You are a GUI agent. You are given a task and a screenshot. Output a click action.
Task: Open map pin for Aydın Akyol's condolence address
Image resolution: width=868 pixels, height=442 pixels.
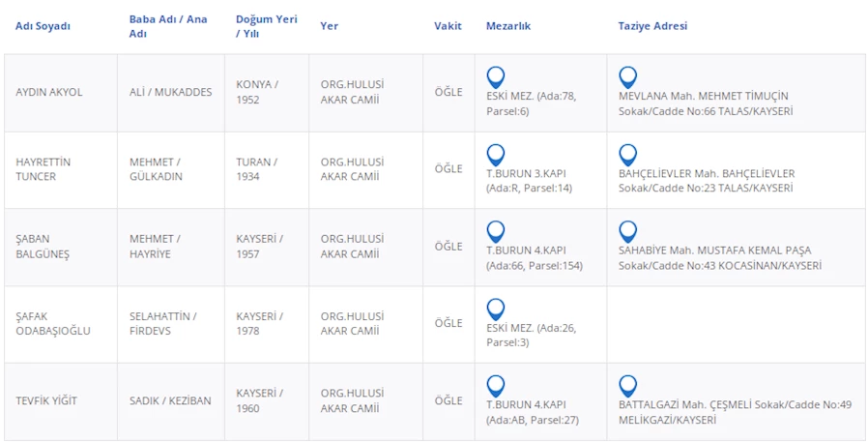click(628, 77)
